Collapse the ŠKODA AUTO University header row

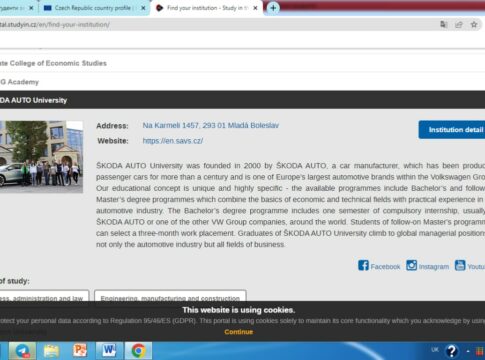pyautogui.click(x=242, y=100)
